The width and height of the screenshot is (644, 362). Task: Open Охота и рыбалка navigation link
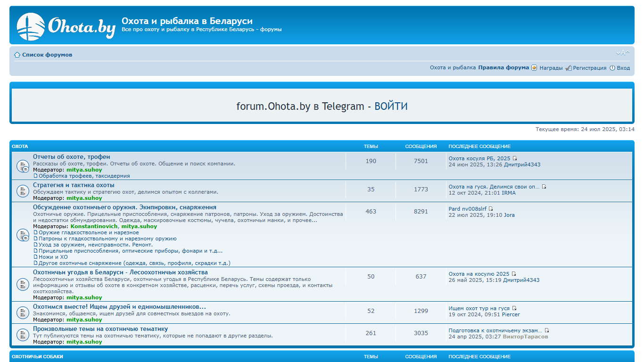click(x=453, y=68)
